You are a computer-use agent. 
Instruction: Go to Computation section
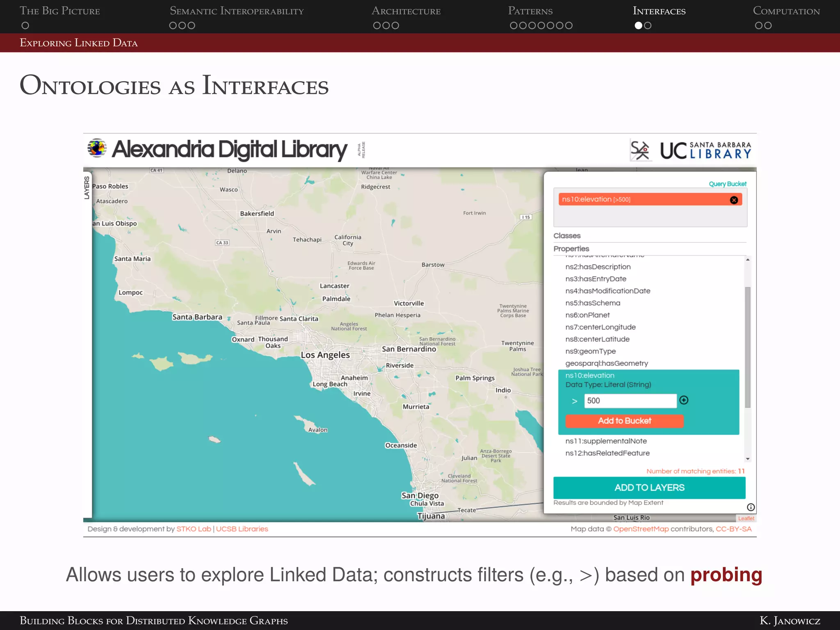pyautogui.click(x=786, y=11)
